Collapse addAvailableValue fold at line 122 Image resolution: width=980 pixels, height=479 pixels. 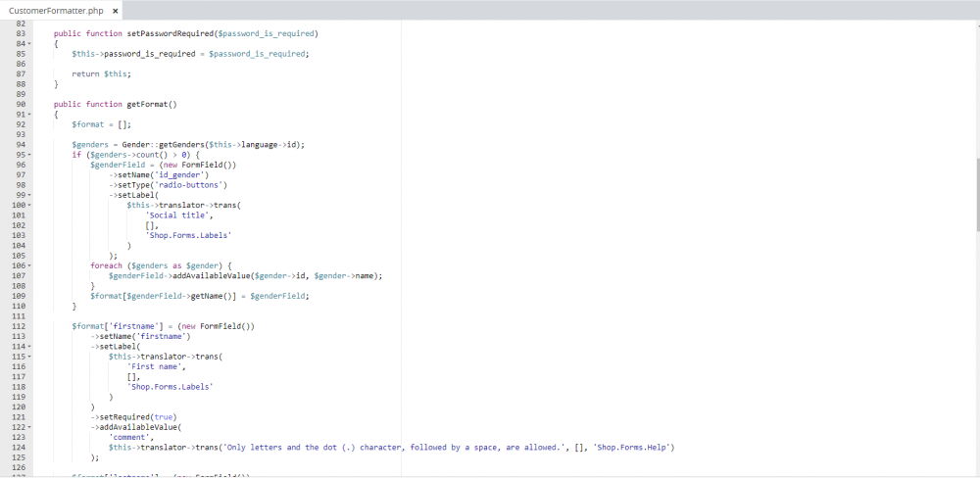point(29,428)
